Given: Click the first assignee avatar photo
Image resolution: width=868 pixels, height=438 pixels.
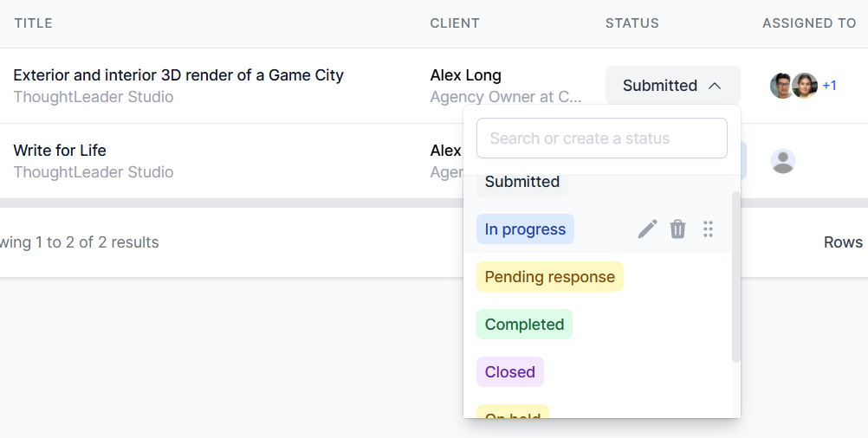Looking at the screenshot, I should pos(781,86).
